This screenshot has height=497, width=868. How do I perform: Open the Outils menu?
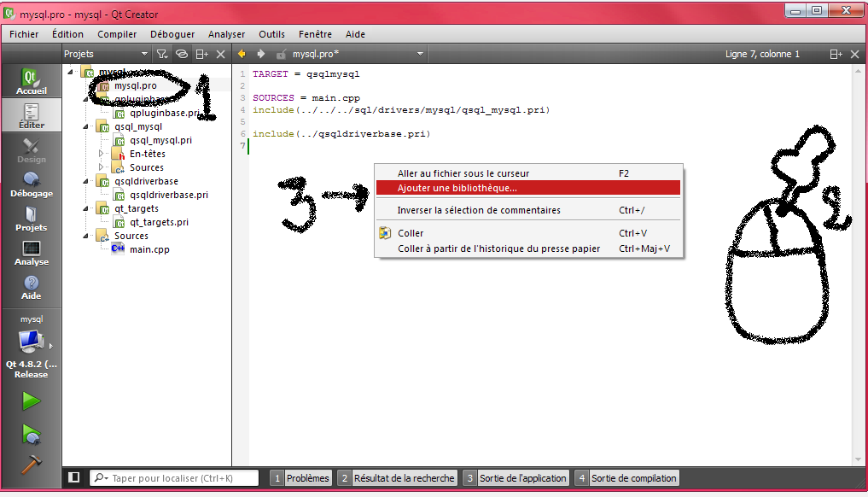pos(271,34)
